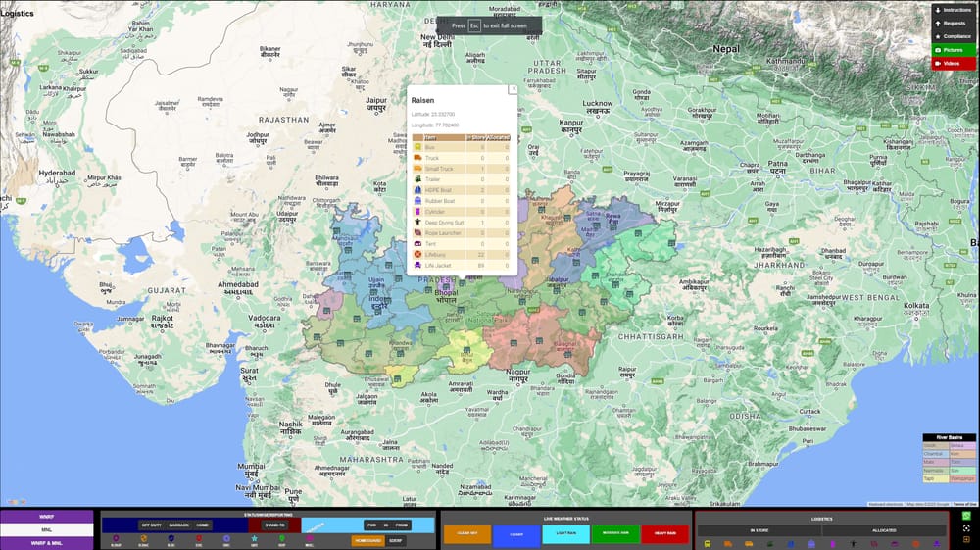
Task: Click the Tent icon in the Raisen popup
Action: pyautogui.click(x=417, y=244)
